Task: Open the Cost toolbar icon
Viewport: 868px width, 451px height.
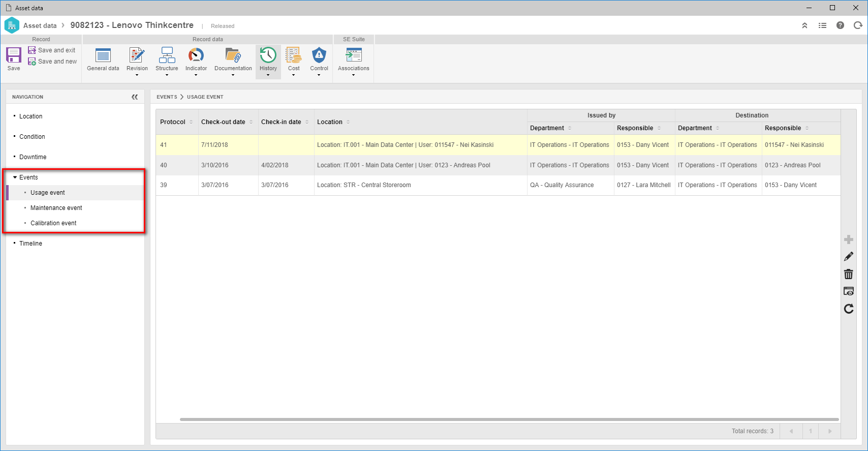Action: 294,55
